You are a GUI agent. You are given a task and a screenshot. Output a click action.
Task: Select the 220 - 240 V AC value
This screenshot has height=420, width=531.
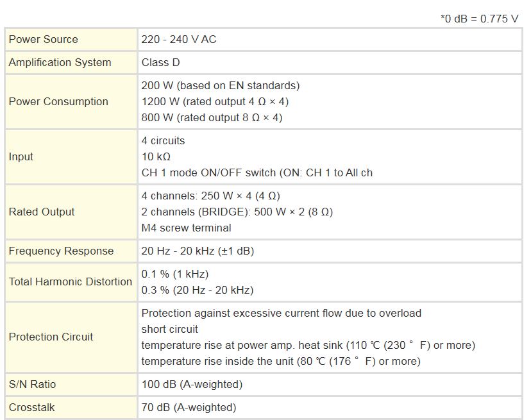click(179, 39)
